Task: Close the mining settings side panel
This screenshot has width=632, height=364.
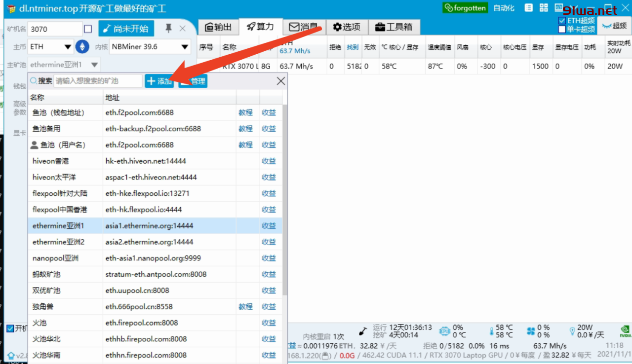Action: [x=183, y=29]
